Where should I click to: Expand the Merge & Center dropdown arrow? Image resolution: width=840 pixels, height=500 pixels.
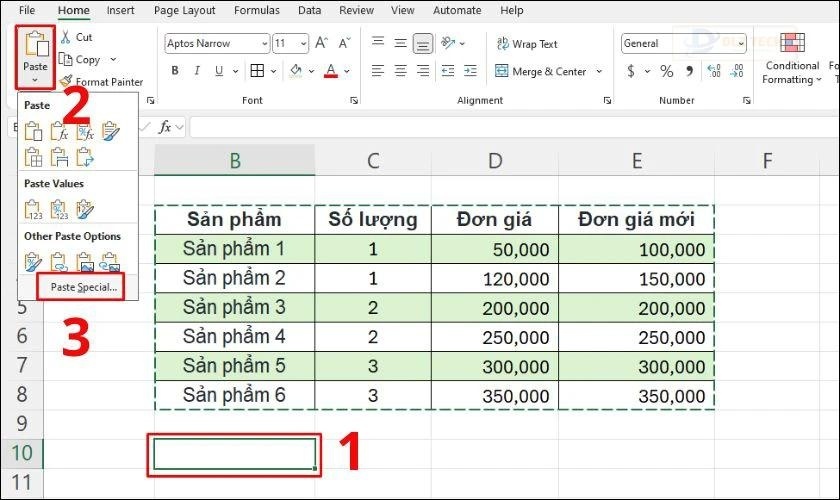599,72
